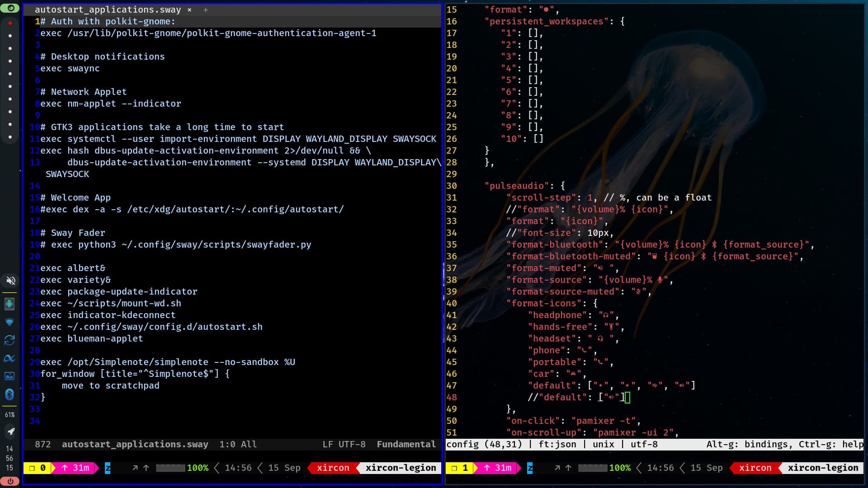Click the green cursor block on line 48
The width and height of the screenshot is (868, 488).
point(627,397)
